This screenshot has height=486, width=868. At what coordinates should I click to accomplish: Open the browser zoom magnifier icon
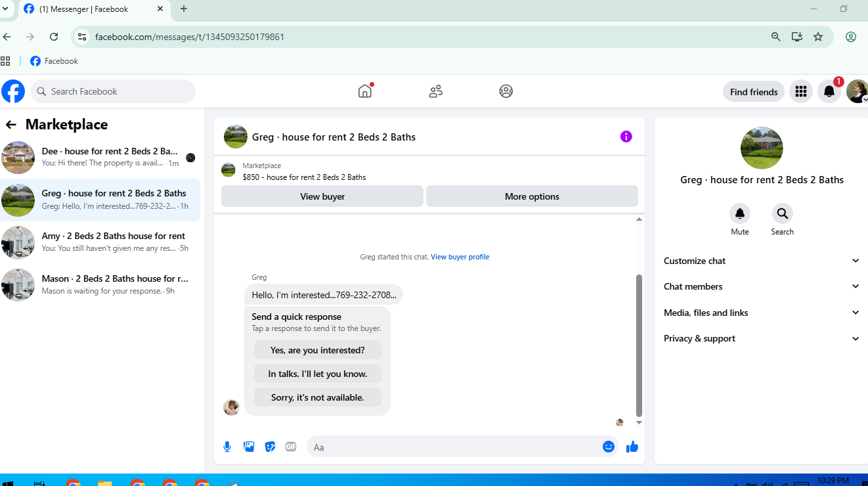775,37
